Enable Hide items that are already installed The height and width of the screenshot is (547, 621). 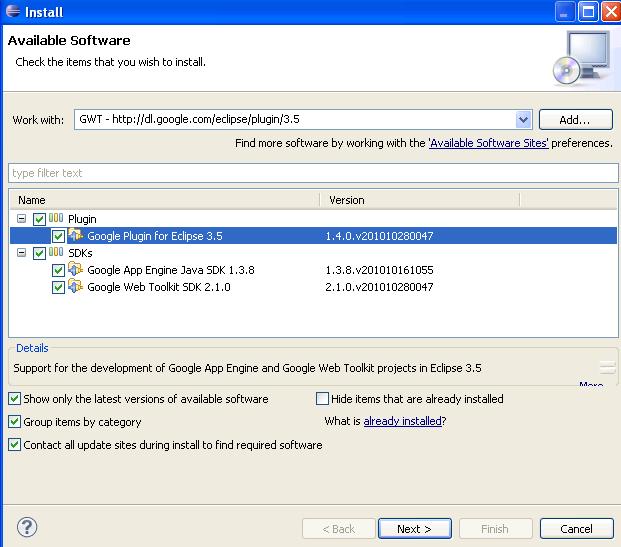pos(322,398)
